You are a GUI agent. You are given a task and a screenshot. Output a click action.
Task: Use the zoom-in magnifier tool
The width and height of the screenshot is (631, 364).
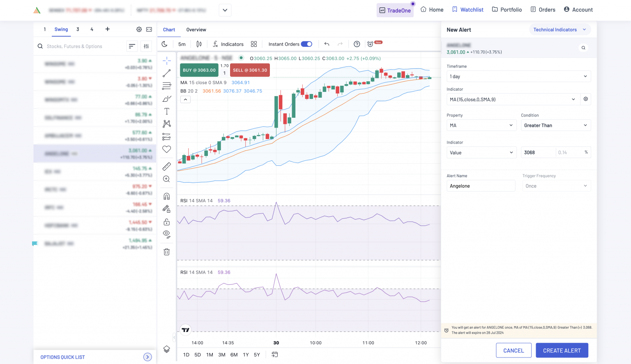tap(166, 179)
